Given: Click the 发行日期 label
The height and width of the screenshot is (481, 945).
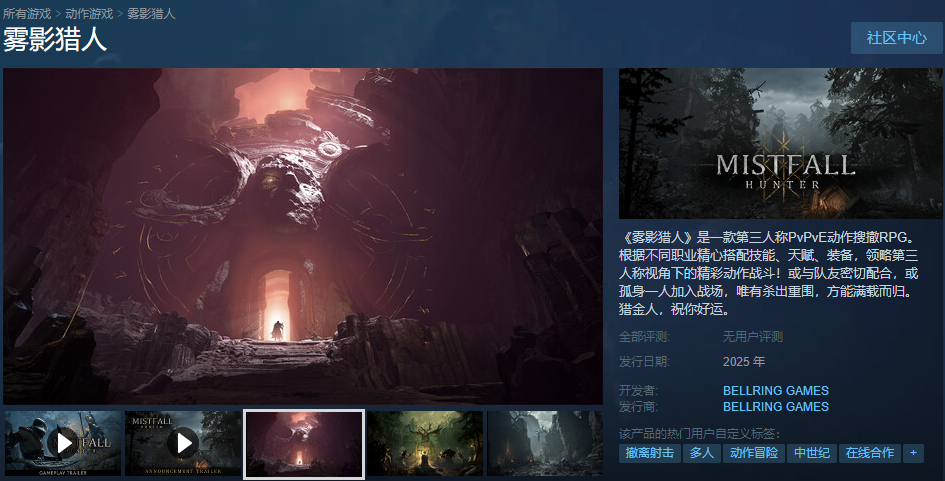Looking at the screenshot, I should pyautogui.click(x=644, y=362).
